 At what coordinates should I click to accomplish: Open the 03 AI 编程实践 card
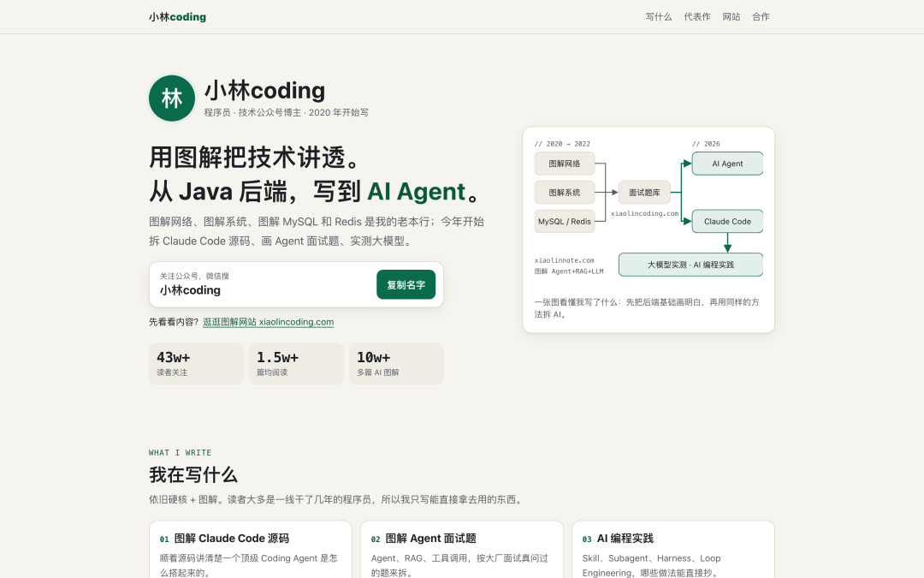[x=673, y=550]
